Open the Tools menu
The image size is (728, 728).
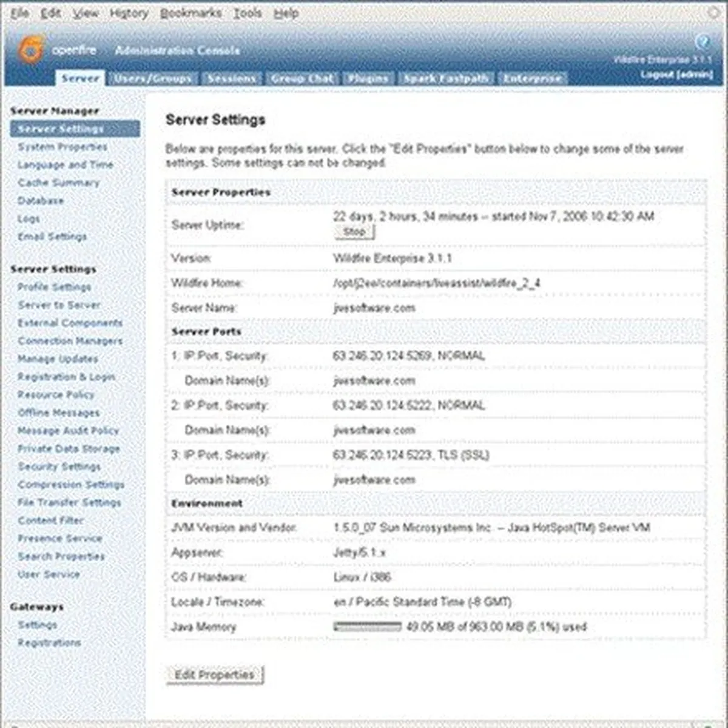[x=248, y=13]
